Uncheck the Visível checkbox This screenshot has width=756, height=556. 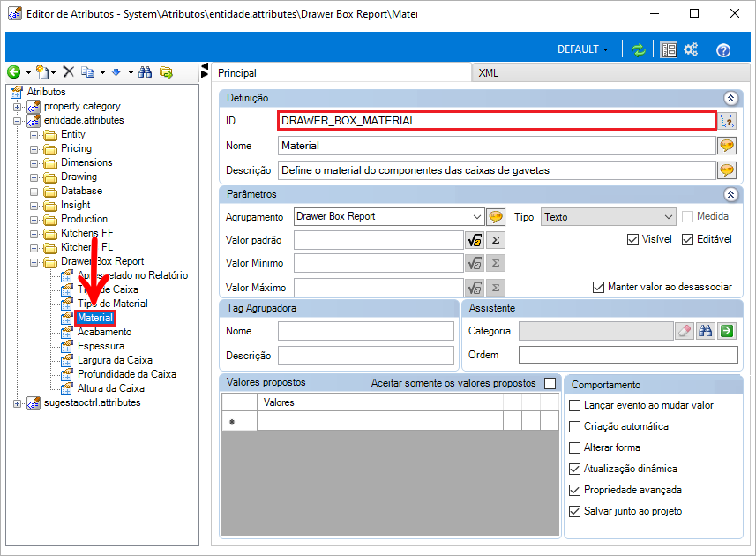[632, 239]
